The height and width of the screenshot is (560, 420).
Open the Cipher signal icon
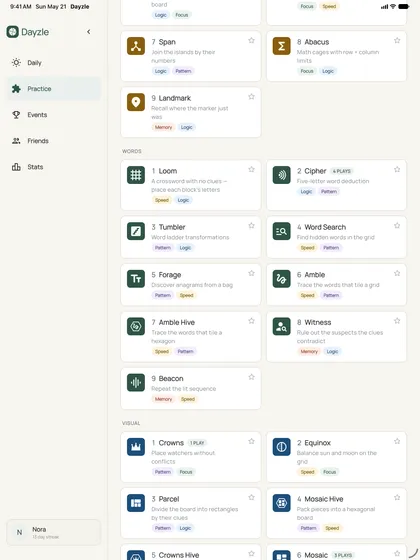[281, 175]
